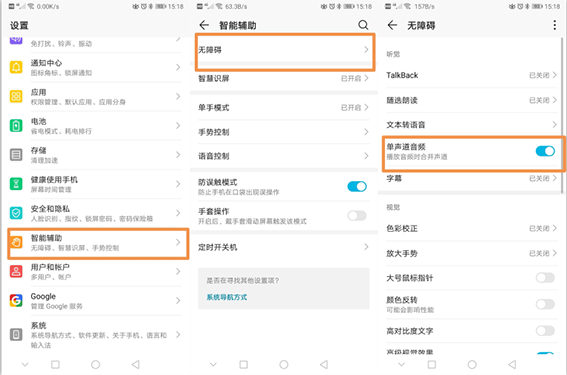The height and width of the screenshot is (375, 567).
Task: Tap the Home circle in the 智能辅助 screen
Action: click(x=284, y=365)
